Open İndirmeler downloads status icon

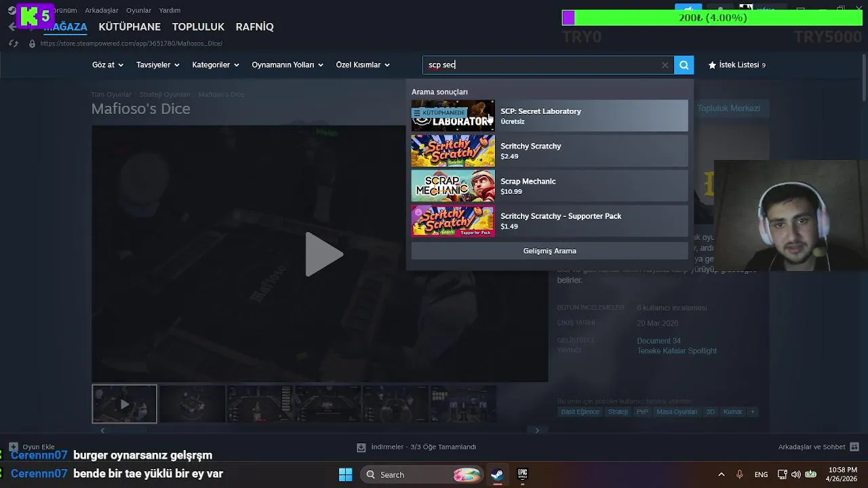pyautogui.click(x=361, y=447)
